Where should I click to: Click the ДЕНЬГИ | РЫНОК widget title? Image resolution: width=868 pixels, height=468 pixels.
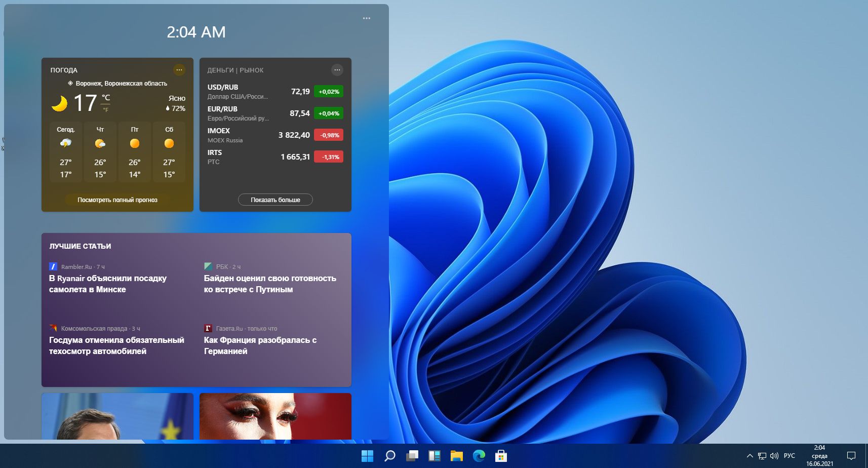pyautogui.click(x=235, y=70)
